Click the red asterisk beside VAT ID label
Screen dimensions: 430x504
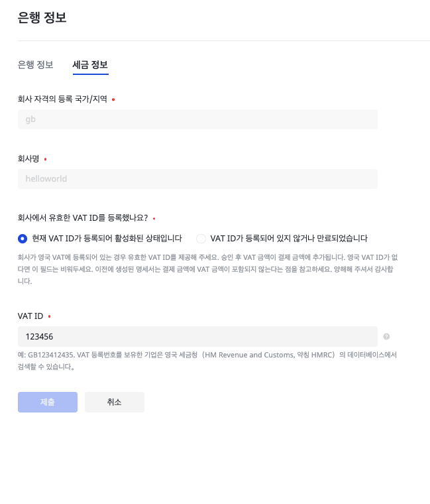[x=49, y=316]
